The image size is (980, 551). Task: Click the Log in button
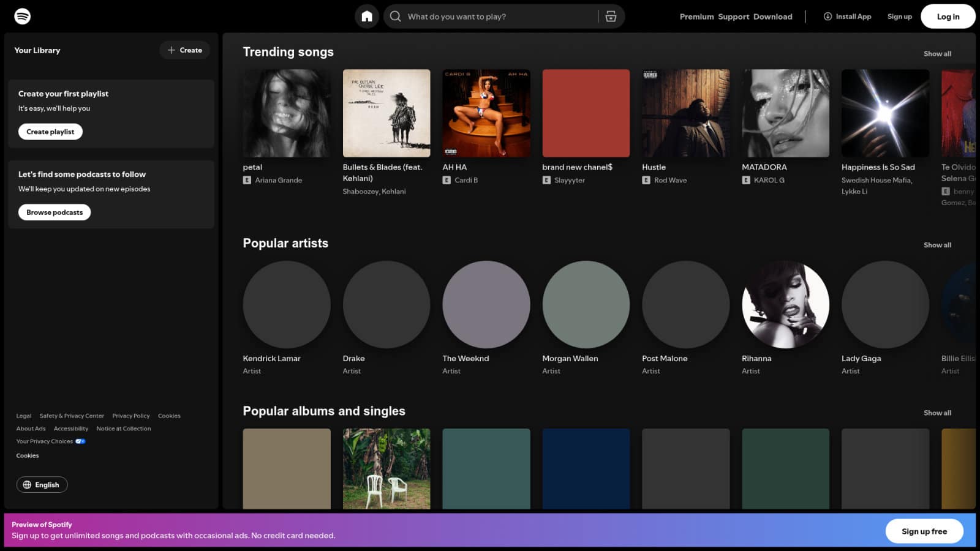pos(948,17)
